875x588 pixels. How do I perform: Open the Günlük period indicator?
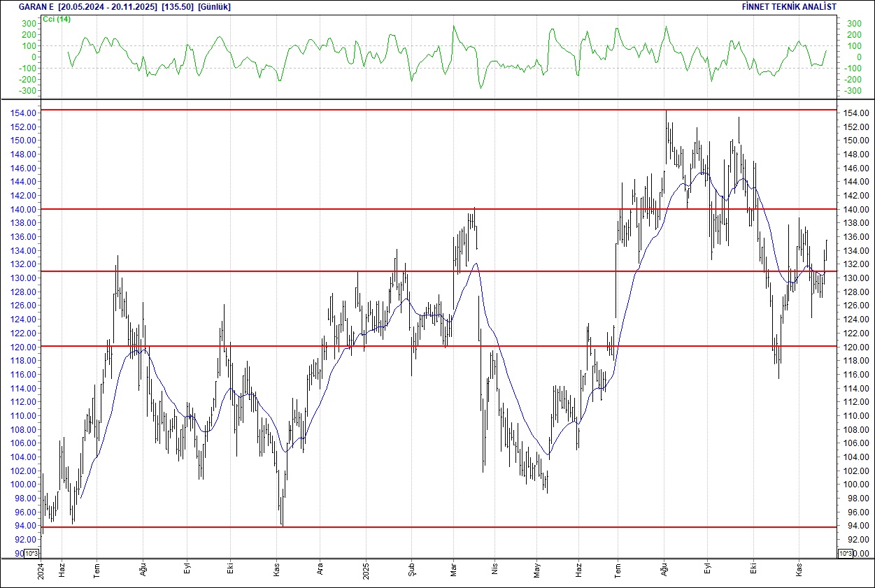(213, 6)
